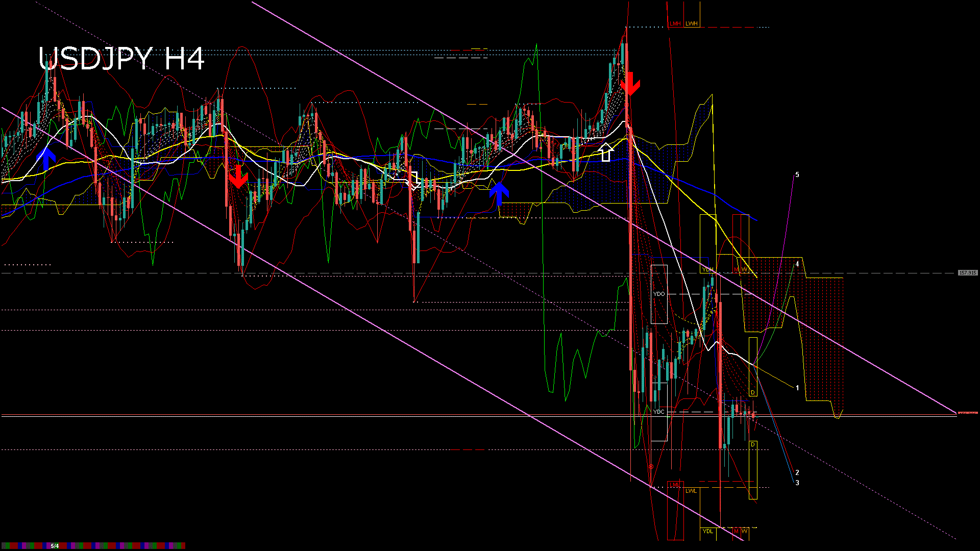The width and height of the screenshot is (980, 551).
Task: Select the blue up arrow near chart middle
Action: click(499, 194)
